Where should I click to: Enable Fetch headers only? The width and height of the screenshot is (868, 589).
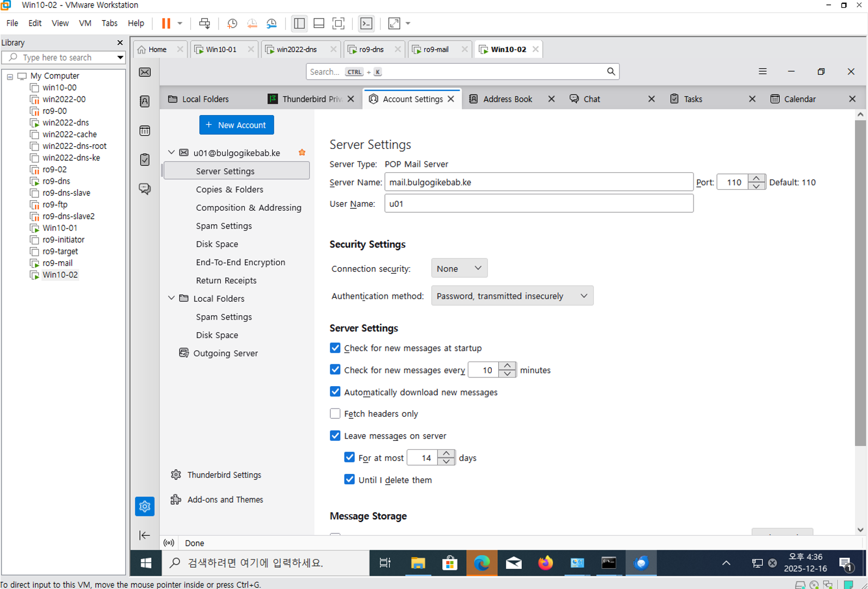click(x=335, y=413)
